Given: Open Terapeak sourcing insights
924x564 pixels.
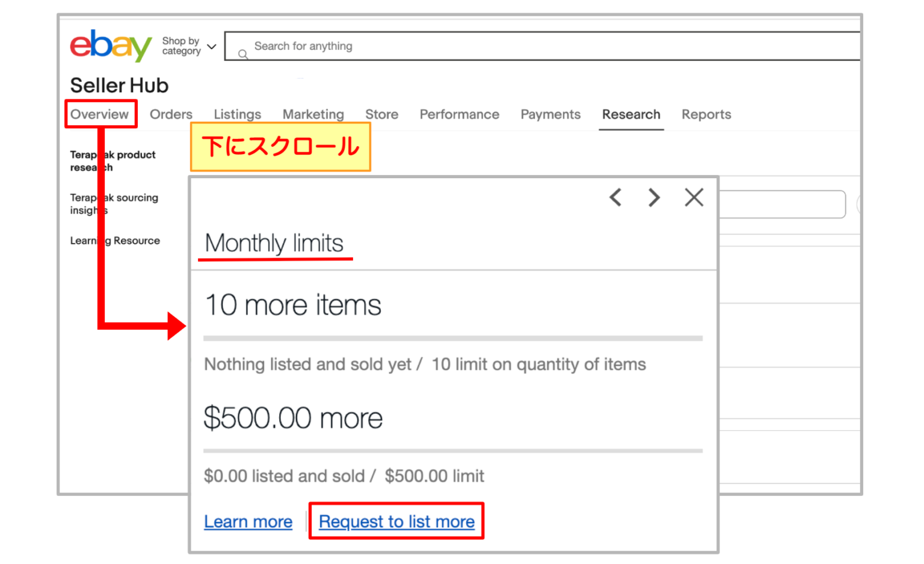Looking at the screenshot, I should 114,204.
